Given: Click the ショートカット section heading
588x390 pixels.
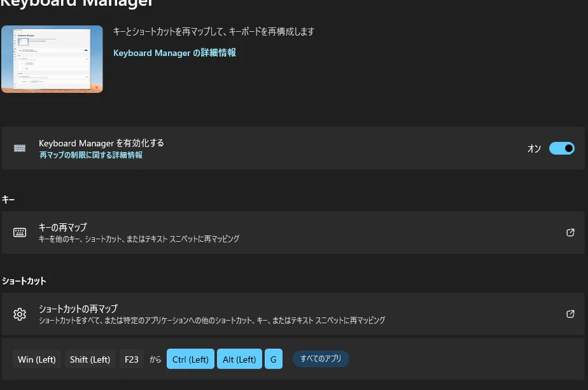Looking at the screenshot, I should (24, 281).
